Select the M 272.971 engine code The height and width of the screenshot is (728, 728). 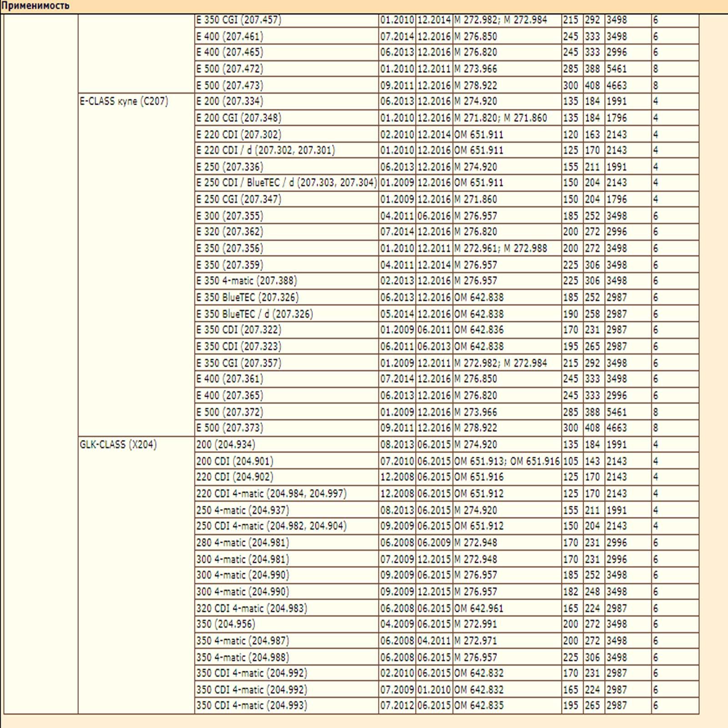point(475,641)
